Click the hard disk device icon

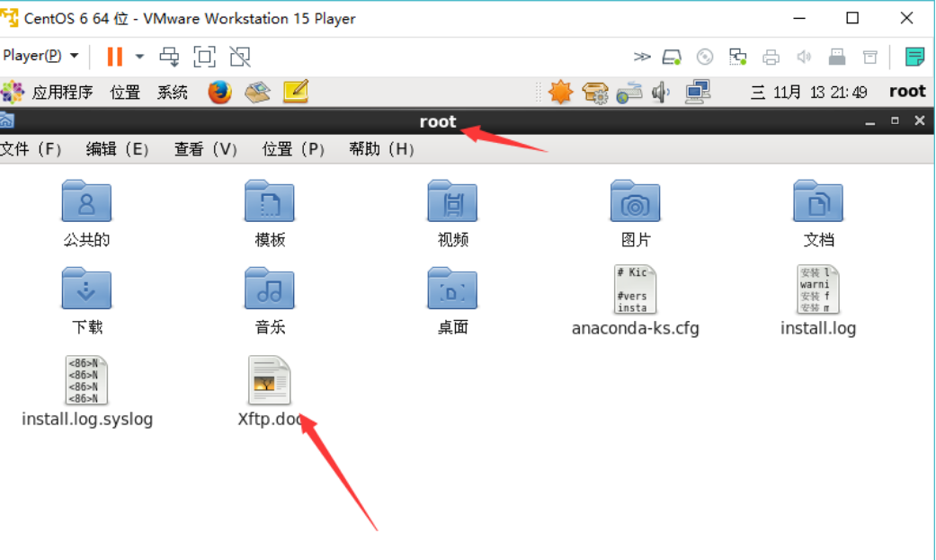[x=673, y=57]
